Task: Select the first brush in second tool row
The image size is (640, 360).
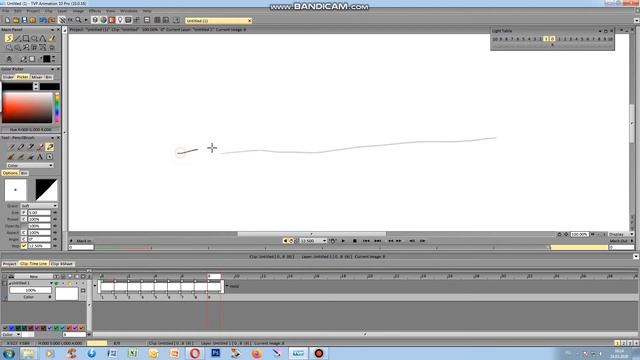Action: coord(11,157)
